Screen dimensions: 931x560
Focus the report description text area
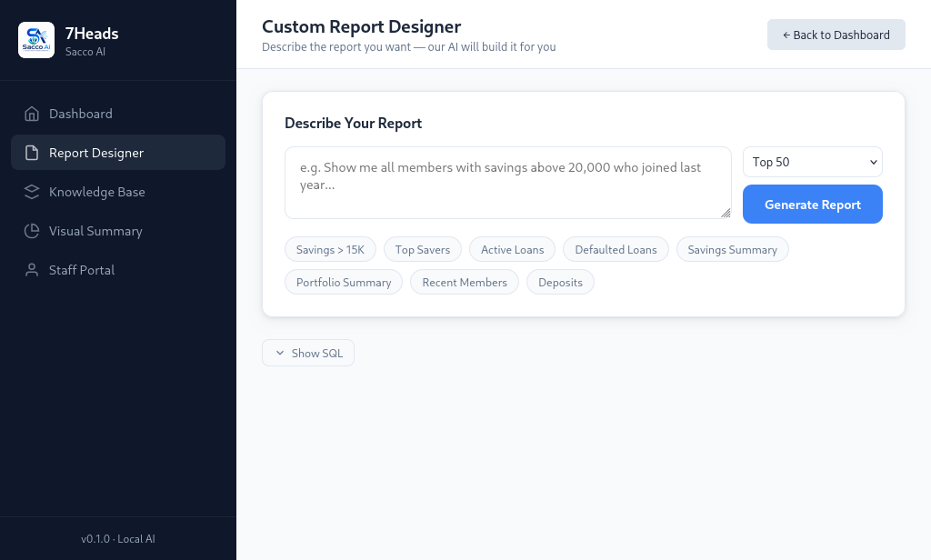click(x=507, y=183)
